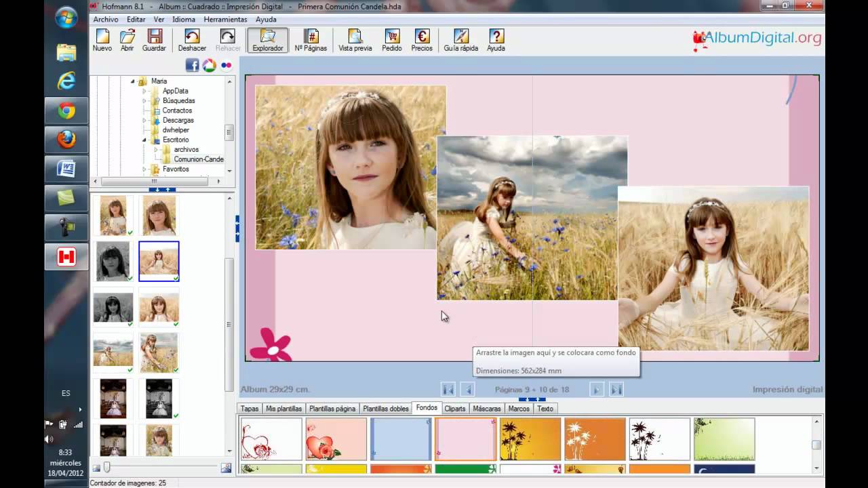The height and width of the screenshot is (488, 868).
Task: Select the highlighted field photo thumbnail
Action: tap(159, 261)
